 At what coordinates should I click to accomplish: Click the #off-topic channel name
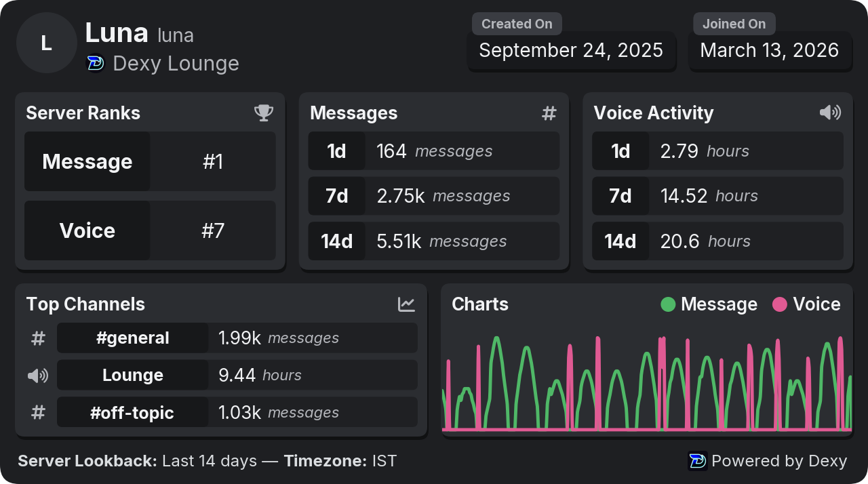pos(133,413)
